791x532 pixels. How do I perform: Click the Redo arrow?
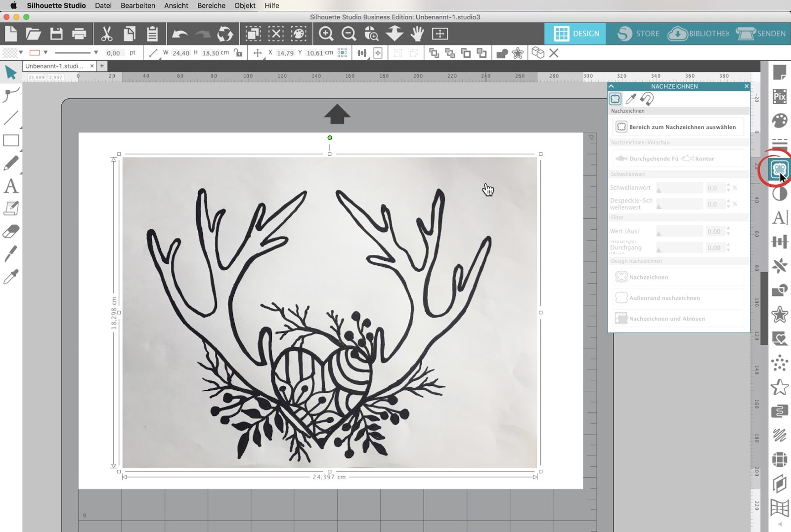pyautogui.click(x=203, y=34)
